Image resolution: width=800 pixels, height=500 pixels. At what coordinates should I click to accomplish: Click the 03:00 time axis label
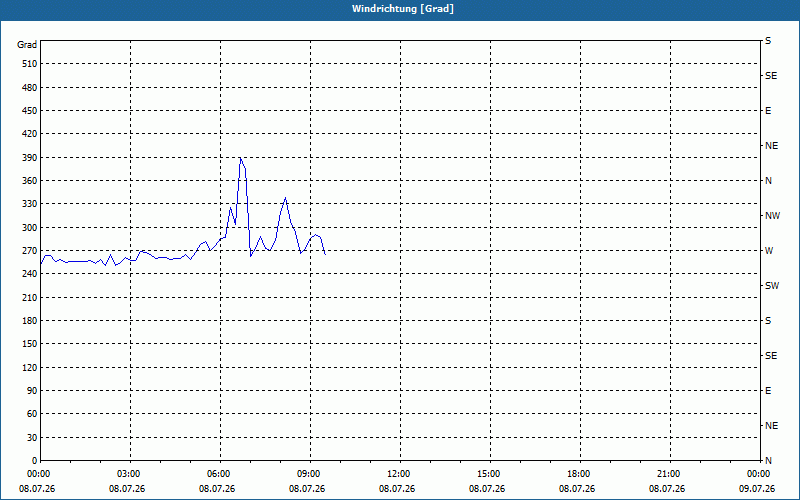pos(131,474)
